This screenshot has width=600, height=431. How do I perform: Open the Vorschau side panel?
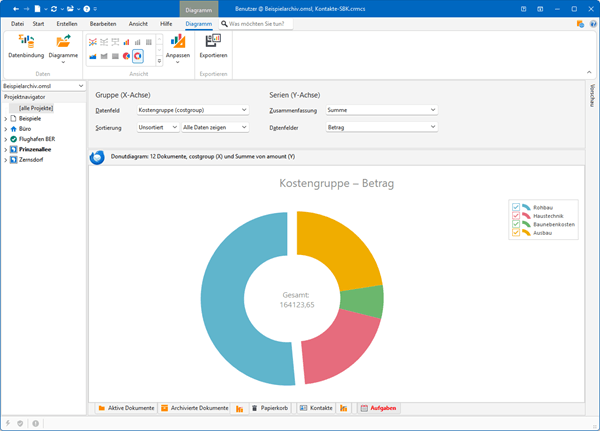pyautogui.click(x=592, y=96)
